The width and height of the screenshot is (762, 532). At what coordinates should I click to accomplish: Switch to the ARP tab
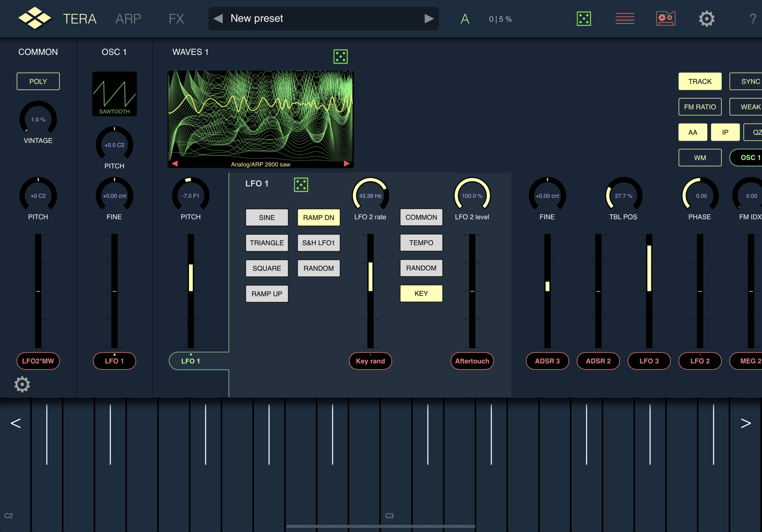pyautogui.click(x=128, y=19)
